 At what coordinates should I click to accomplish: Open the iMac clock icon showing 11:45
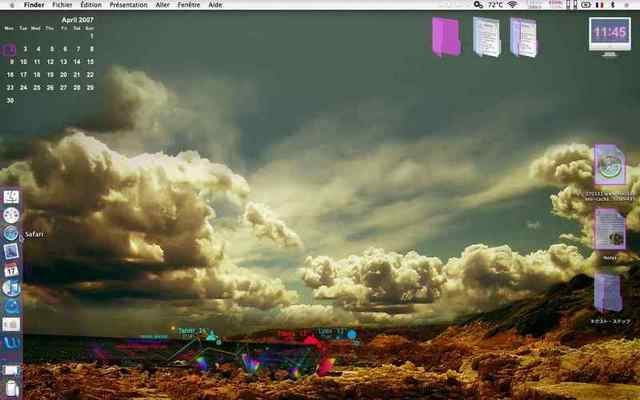coord(610,36)
